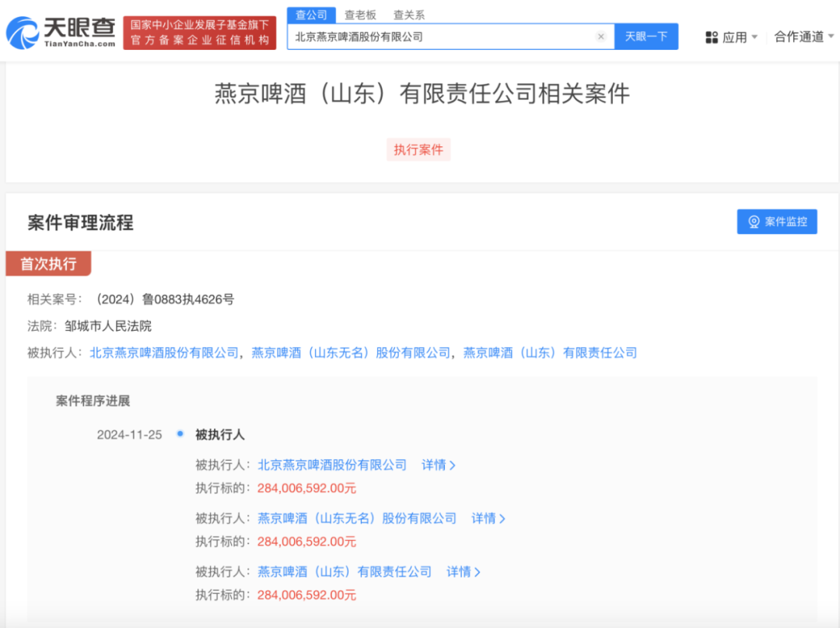
Task: Open 北京燕京啤酒股份有限公司 link in top 被执行人 row
Action: click(164, 353)
